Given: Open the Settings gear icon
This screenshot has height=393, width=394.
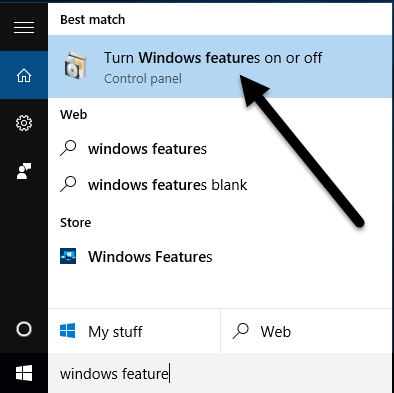Looking at the screenshot, I should click(24, 123).
